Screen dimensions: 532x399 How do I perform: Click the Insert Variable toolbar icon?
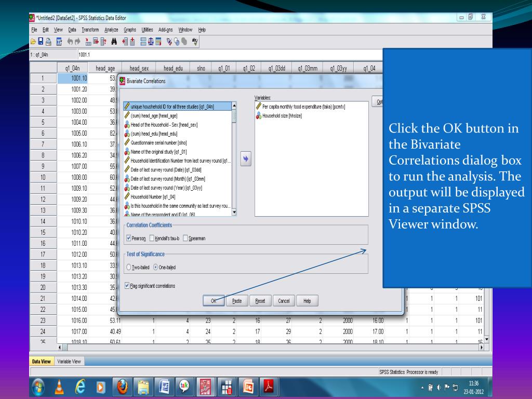[x=132, y=42]
